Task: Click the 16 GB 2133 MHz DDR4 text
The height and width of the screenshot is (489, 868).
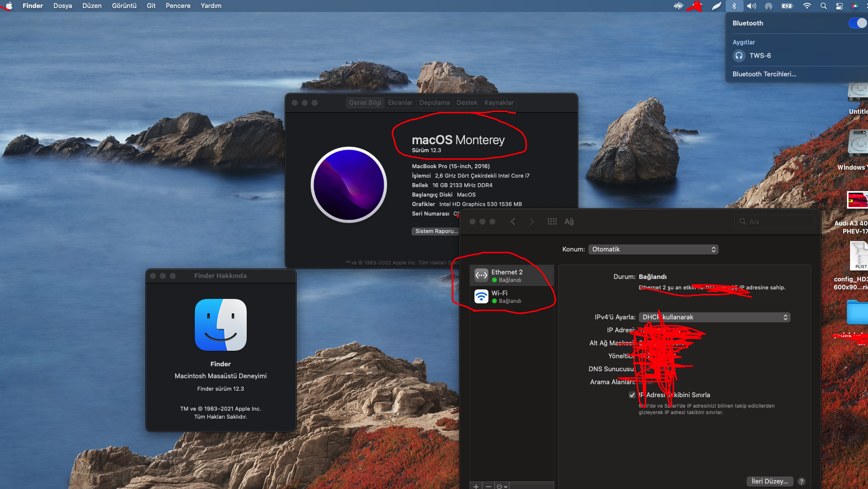Action: tap(462, 186)
